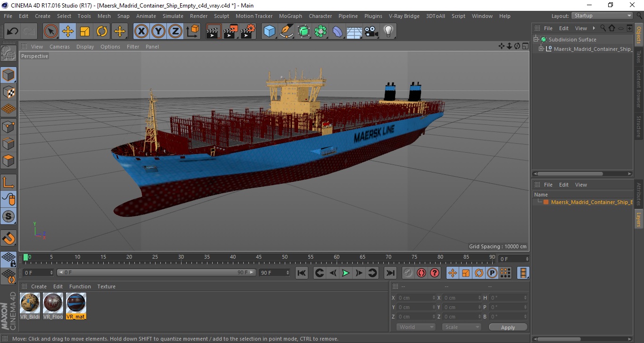Open the V-Ray Bridge menu
The image size is (644, 343).
point(404,16)
